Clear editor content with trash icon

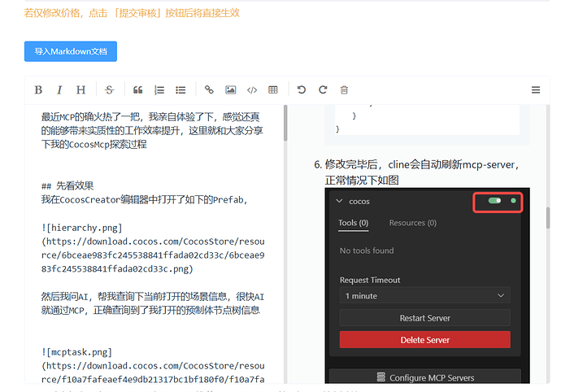[x=344, y=89]
